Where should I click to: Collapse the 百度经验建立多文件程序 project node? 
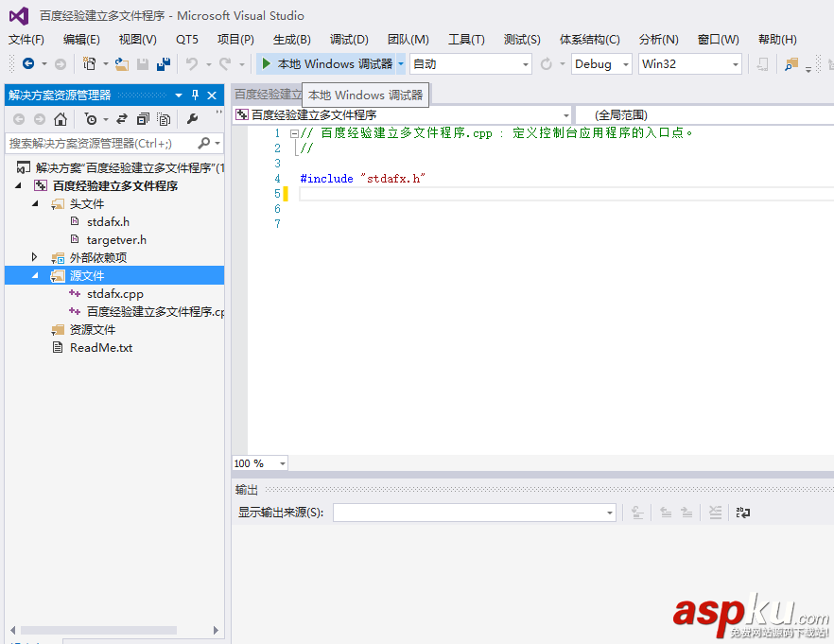click(x=19, y=185)
